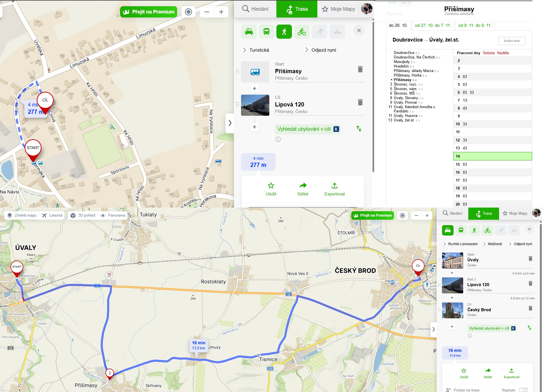Switch to timetable period od 27. 10. do 7. 11.

(433, 25)
